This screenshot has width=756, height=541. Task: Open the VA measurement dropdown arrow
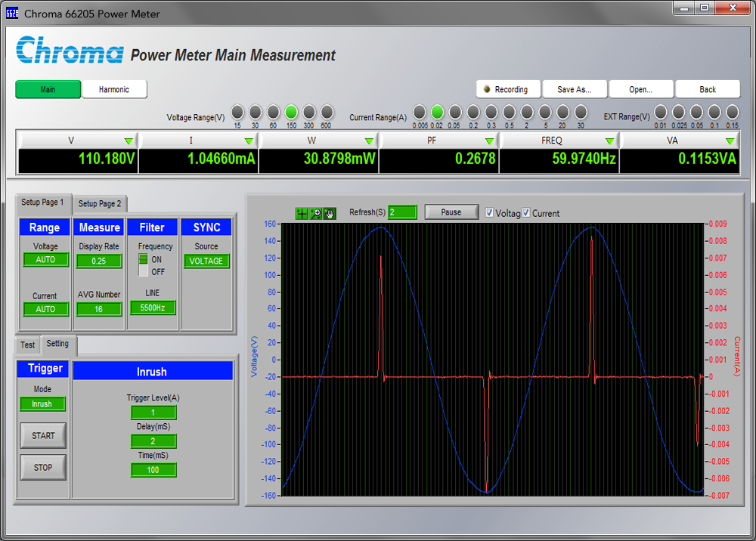pos(730,141)
